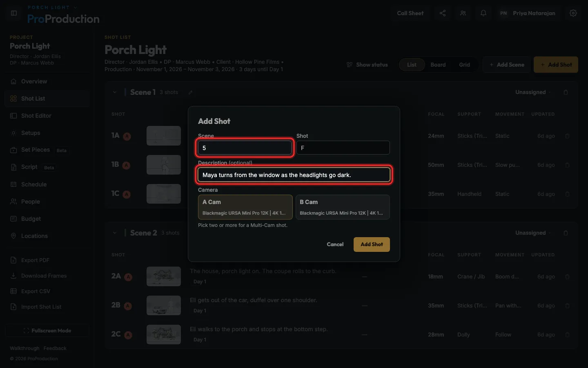
Task: Click into the Description text field
Action: click(294, 175)
